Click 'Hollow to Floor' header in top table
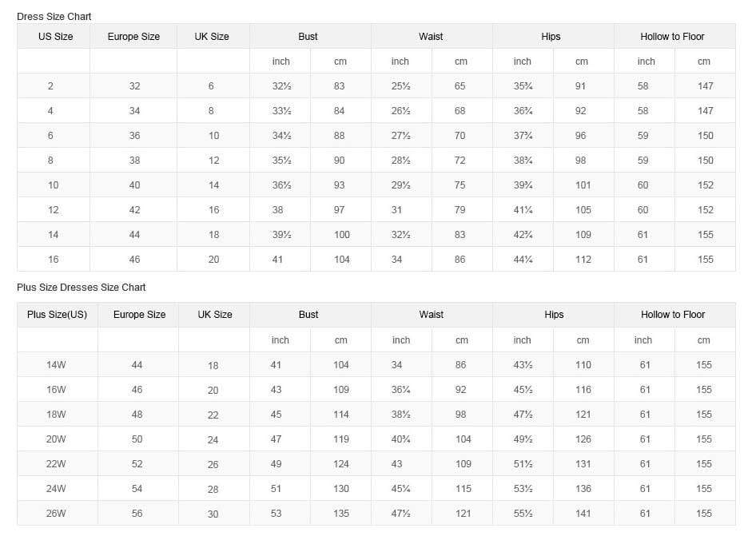The image size is (756, 544). (672, 37)
